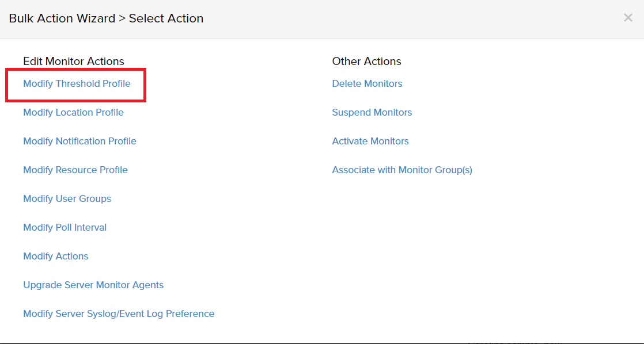
Task: Select Modify Location Profile link
Action: click(x=73, y=113)
